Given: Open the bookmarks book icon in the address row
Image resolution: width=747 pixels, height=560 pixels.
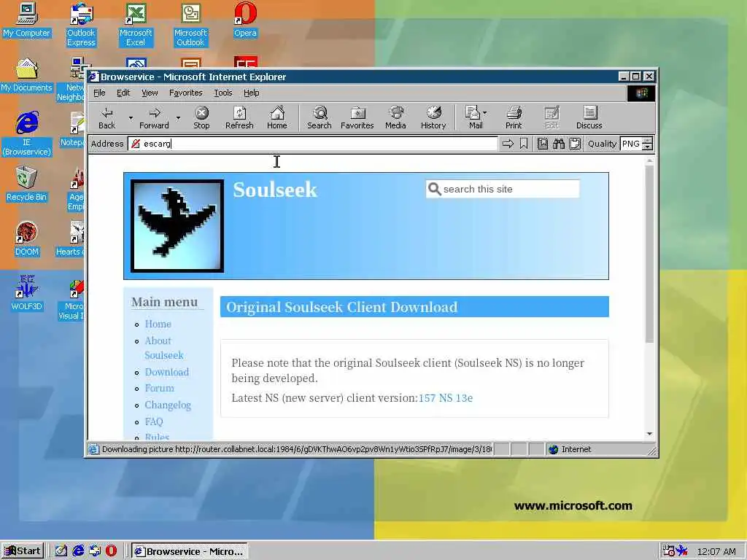Looking at the screenshot, I should 543,144.
